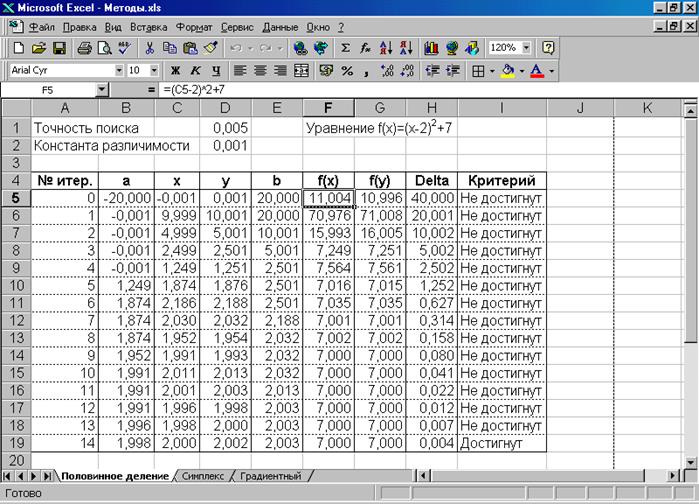Run the spelling check icon
The height and width of the screenshot is (504, 699).
124,48
